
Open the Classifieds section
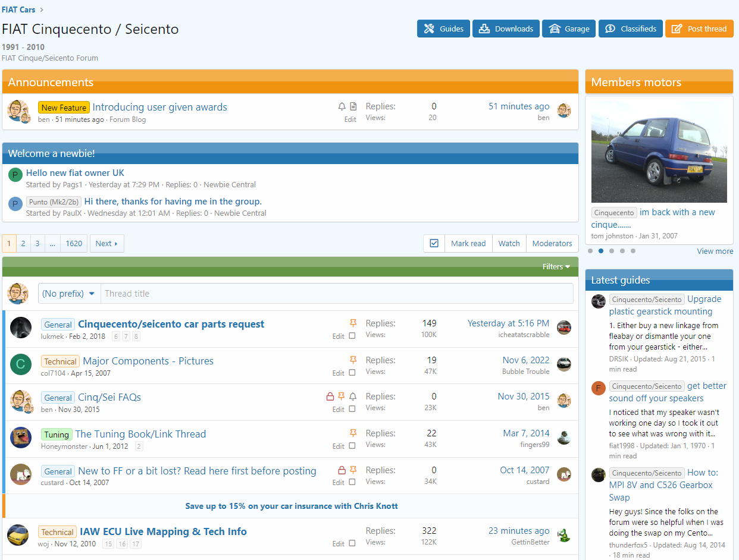click(630, 29)
